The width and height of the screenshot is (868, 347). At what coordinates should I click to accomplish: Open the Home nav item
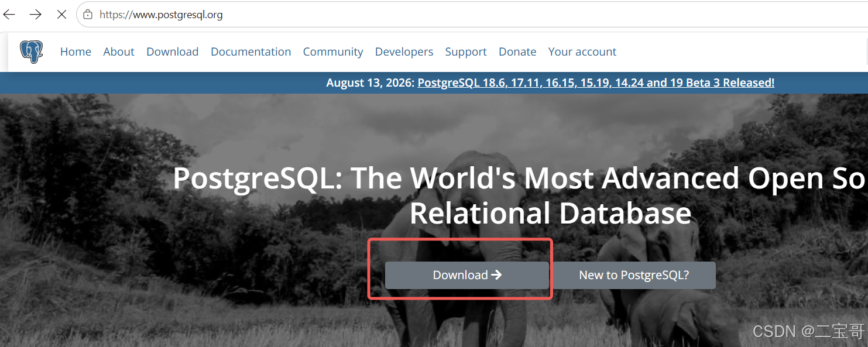pos(76,51)
